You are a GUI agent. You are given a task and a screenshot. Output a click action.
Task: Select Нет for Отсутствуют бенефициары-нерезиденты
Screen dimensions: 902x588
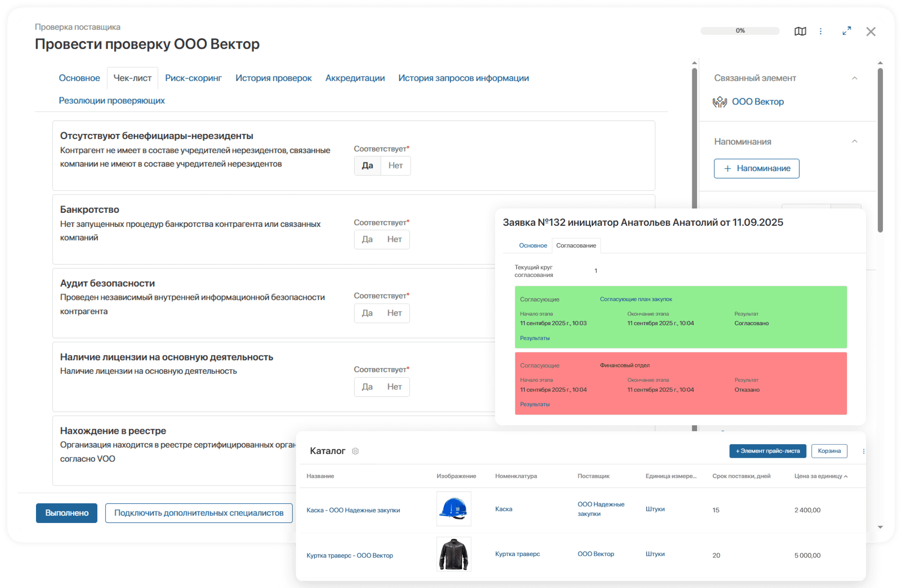click(395, 166)
